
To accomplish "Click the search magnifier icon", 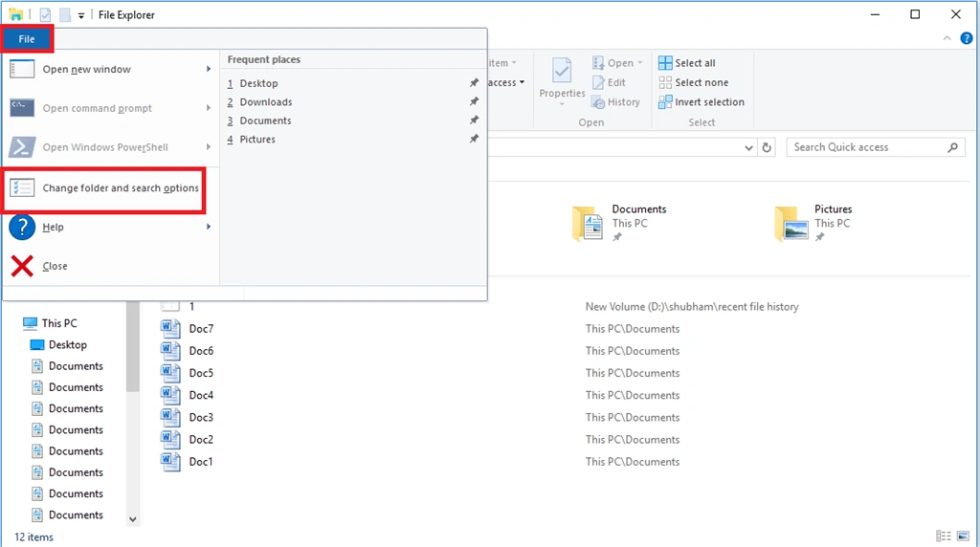I will pos(952,147).
